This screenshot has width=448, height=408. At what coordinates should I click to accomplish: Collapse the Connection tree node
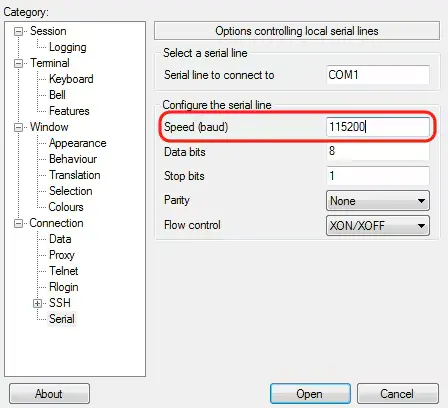[x=18, y=223]
